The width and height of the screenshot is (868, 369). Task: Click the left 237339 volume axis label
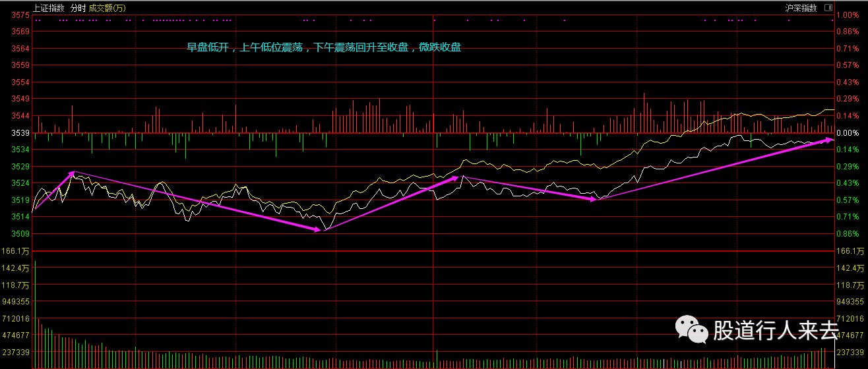click(17, 353)
